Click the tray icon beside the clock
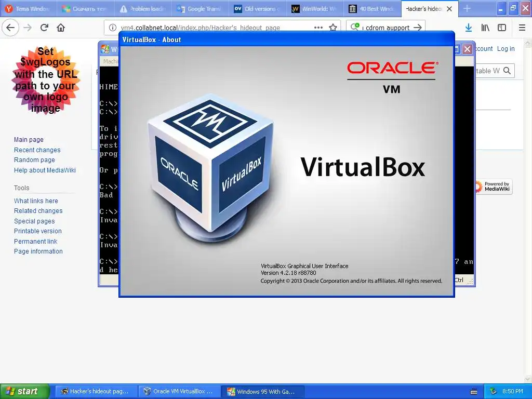The image size is (532, 399). click(494, 391)
